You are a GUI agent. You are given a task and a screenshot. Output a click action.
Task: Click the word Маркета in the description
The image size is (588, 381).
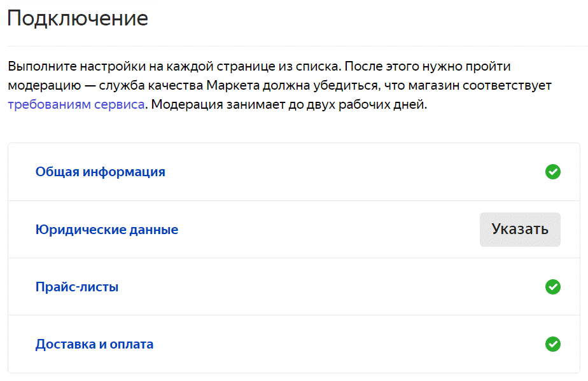(232, 85)
